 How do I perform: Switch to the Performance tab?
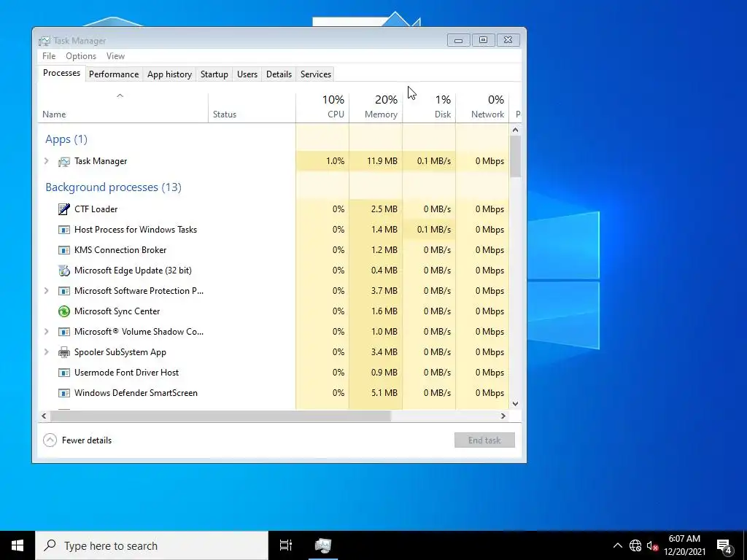pos(114,74)
